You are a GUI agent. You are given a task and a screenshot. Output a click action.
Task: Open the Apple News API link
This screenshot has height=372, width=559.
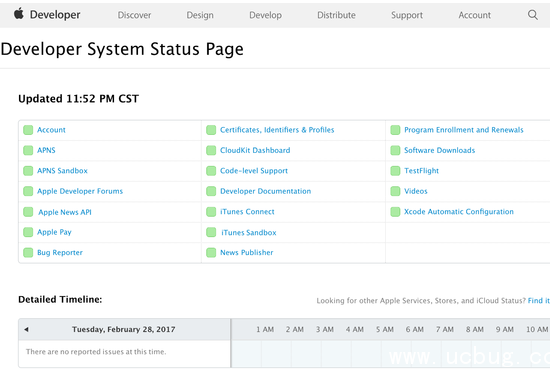tap(65, 212)
